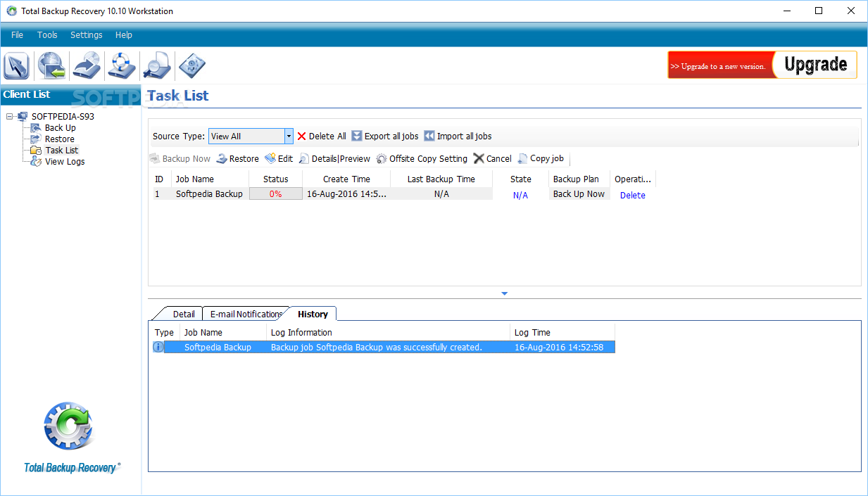868x496 pixels.
Task: Open the Source Type dropdown
Action: click(x=289, y=136)
